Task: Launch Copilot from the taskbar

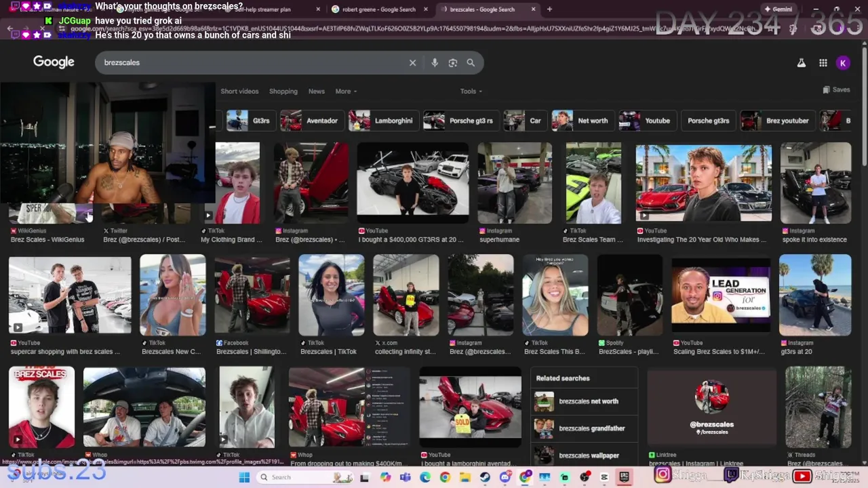Action: point(385,477)
